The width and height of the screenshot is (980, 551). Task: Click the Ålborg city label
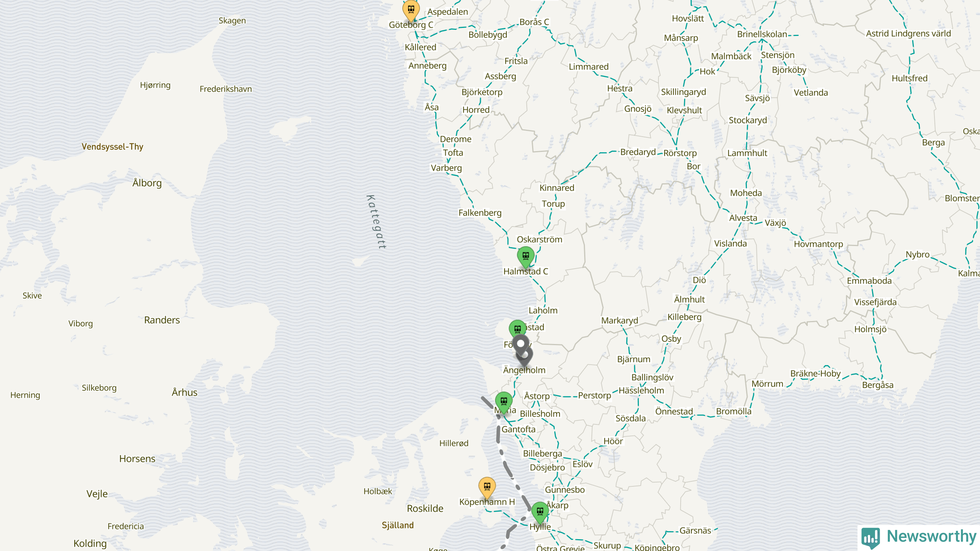147,183
